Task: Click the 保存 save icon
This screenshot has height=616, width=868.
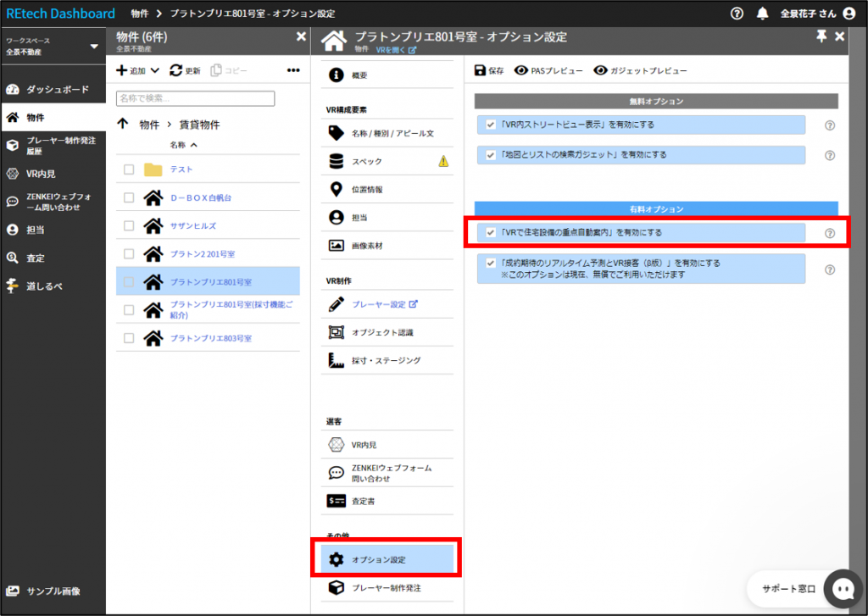Action: (481, 70)
